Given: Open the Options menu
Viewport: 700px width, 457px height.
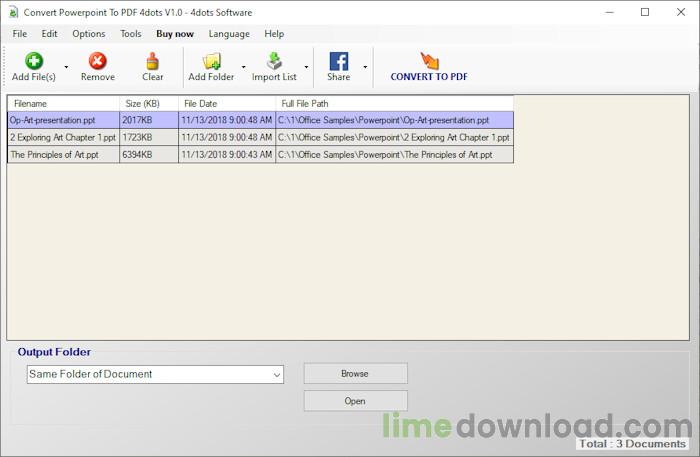Looking at the screenshot, I should point(89,34).
